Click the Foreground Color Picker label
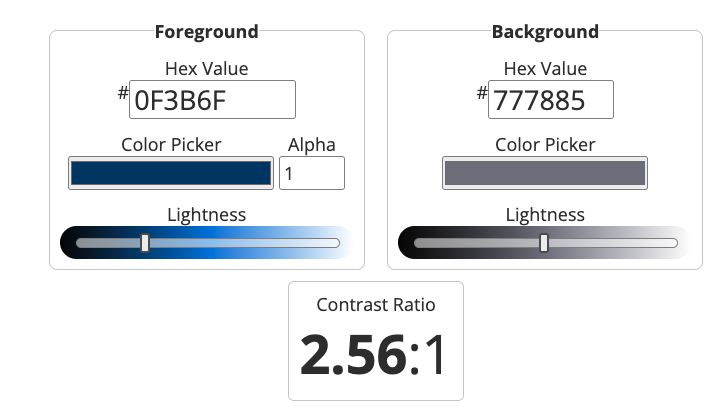The height and width of the screenshot is (411, 727). pos(171,145)
